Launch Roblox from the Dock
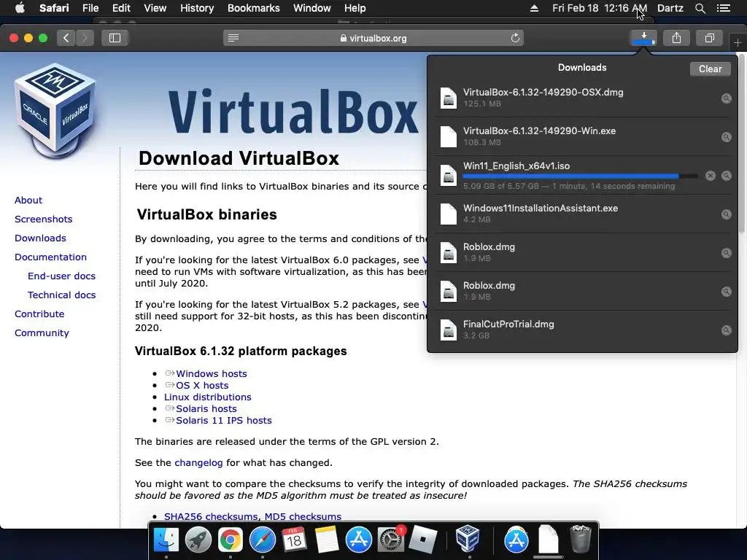This screenshot has height=560, width=747. (x=423, y=540)
